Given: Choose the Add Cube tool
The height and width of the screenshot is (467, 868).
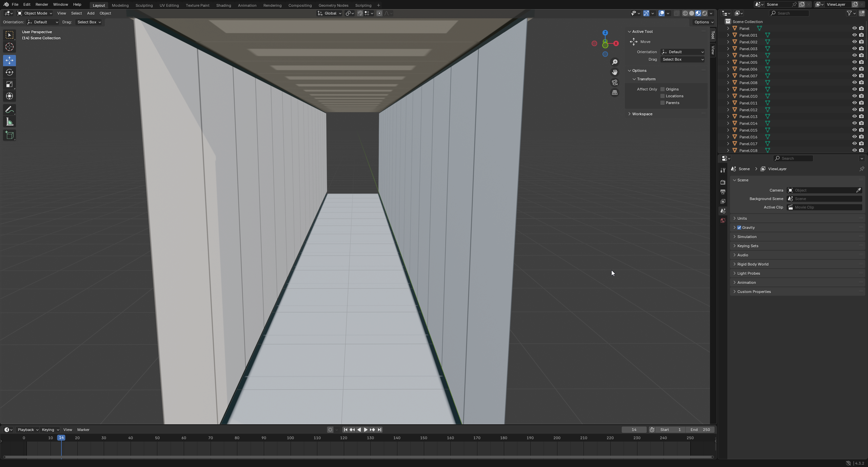Looking at the screenshot, I should 9,135.
